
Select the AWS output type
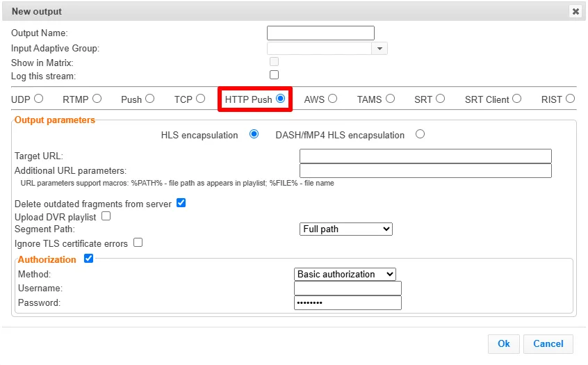click(333, 99)
